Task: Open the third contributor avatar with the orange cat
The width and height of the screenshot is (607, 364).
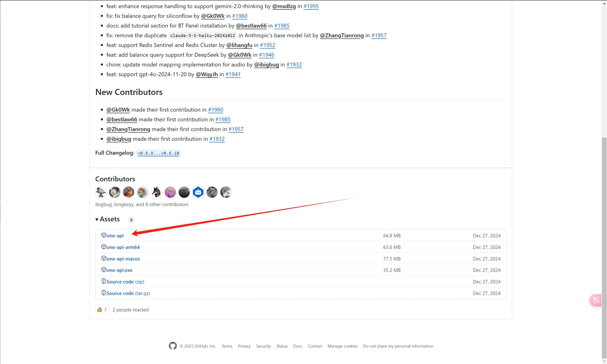Action: [x=129, y=192]
